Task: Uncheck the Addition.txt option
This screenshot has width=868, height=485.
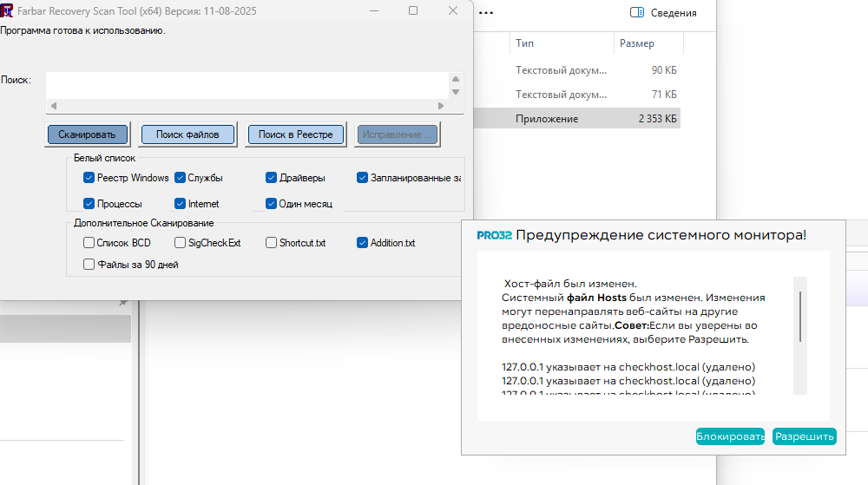Action: coord(362,242)
